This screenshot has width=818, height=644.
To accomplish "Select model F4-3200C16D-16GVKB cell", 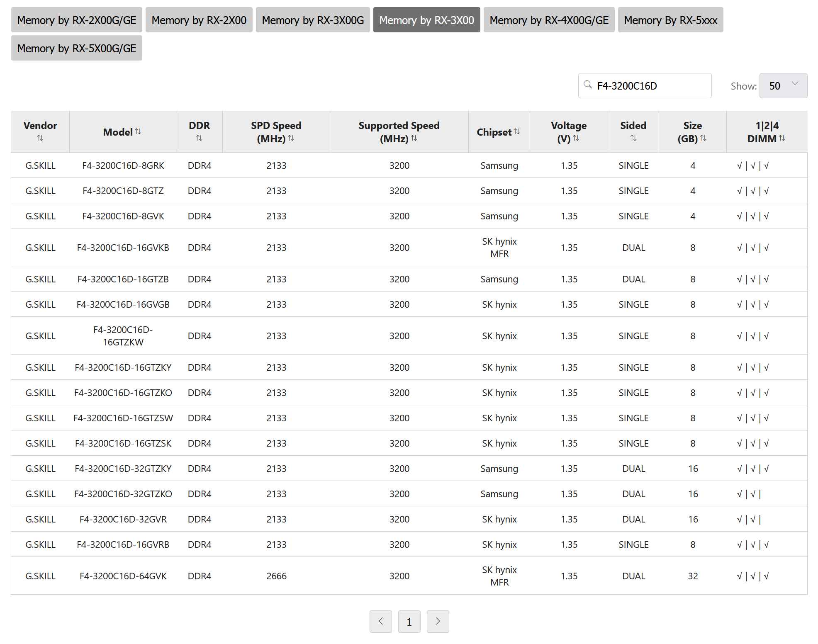I will [x=123, y=248].
